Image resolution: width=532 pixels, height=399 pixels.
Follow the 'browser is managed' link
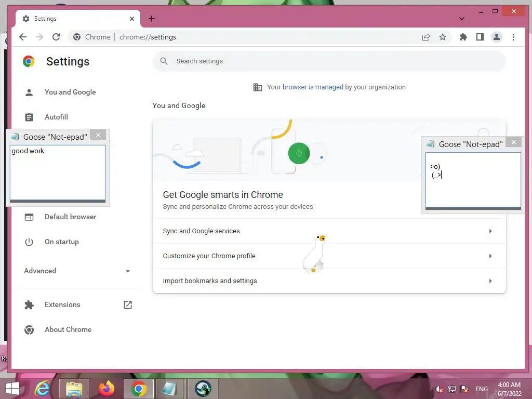pos(313,87)
